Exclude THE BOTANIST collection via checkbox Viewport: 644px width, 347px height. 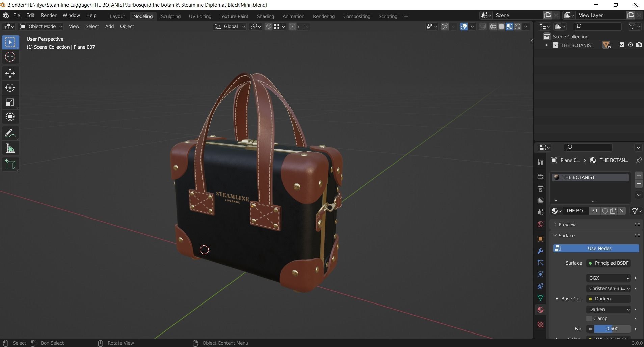click(622, 45)
